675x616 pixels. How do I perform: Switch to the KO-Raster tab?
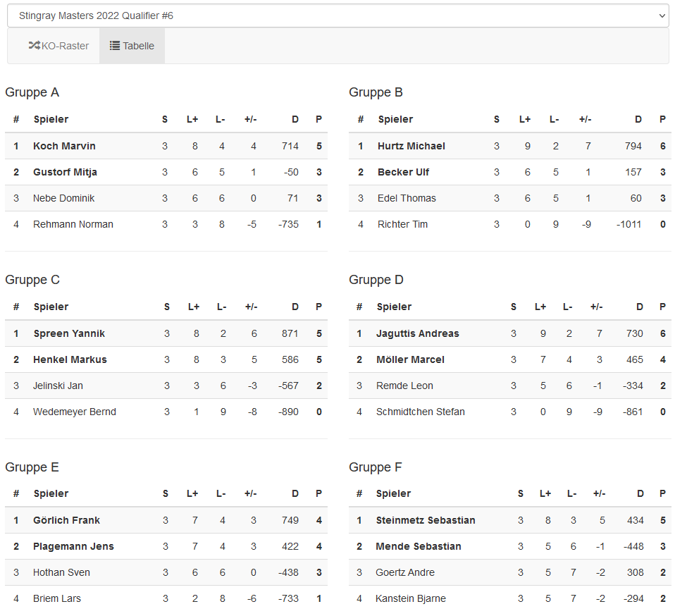coord(59,46)
